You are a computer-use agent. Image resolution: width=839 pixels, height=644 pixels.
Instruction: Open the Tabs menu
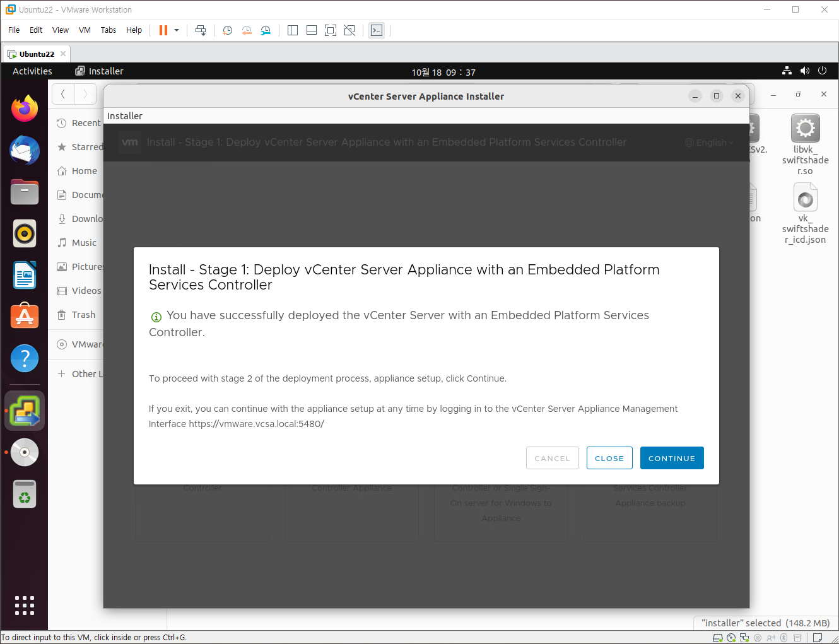coord(109,30)
